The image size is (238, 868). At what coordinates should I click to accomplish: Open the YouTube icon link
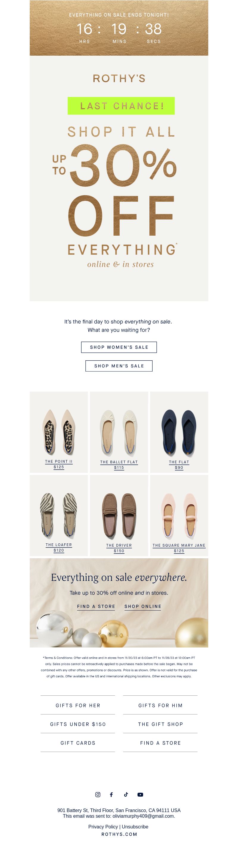[140, 795]
